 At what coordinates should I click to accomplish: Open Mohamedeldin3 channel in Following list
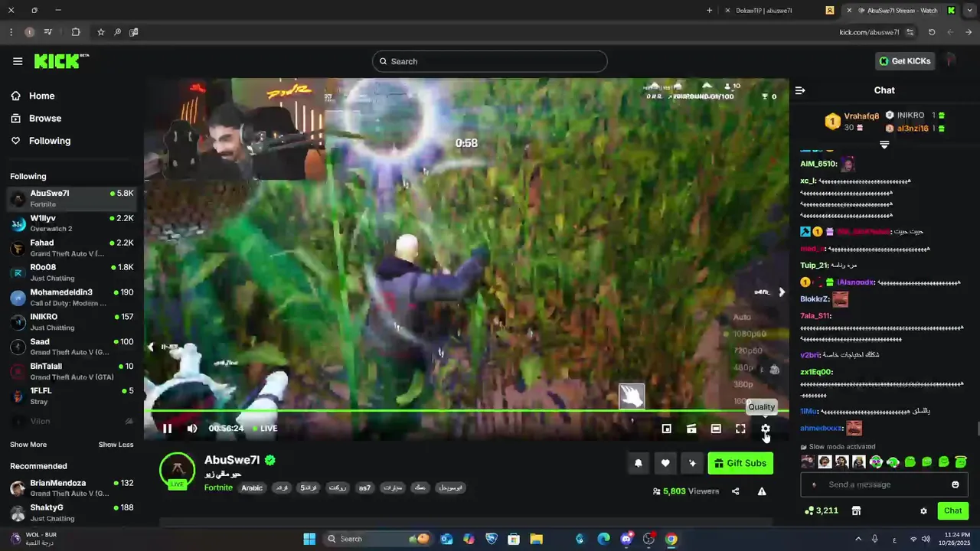pos(72,297)
